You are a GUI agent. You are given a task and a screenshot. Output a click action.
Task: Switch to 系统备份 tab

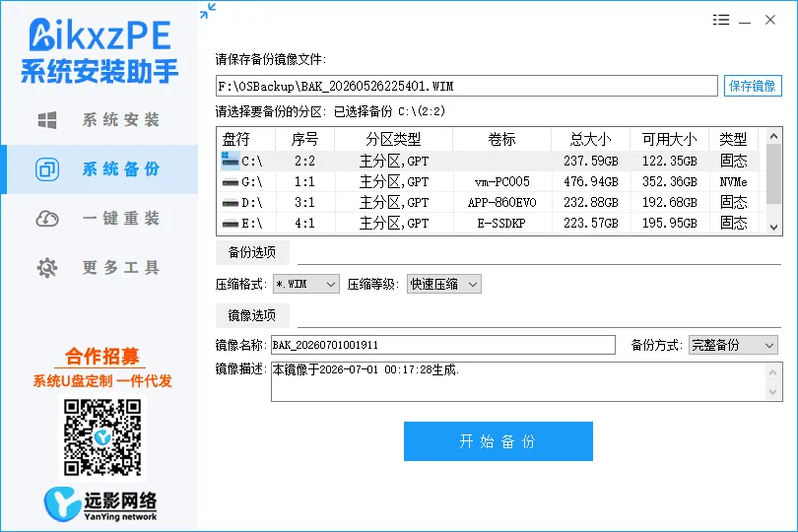(x=100, y=169)
